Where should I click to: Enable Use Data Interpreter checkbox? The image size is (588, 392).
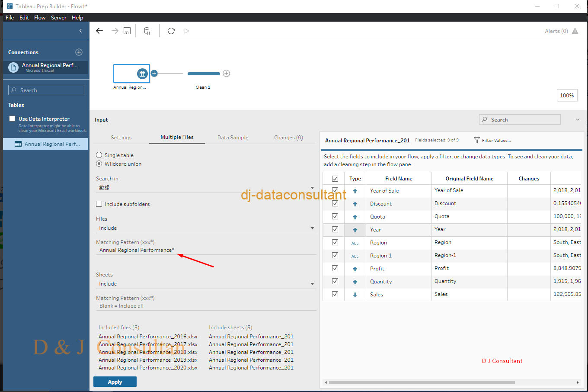pos(13,119)
